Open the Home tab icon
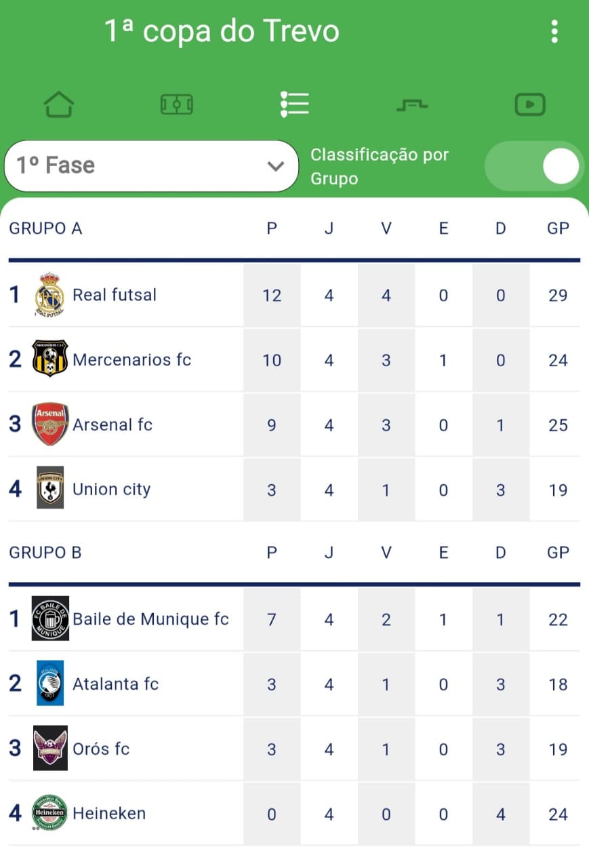 point(59,104)
